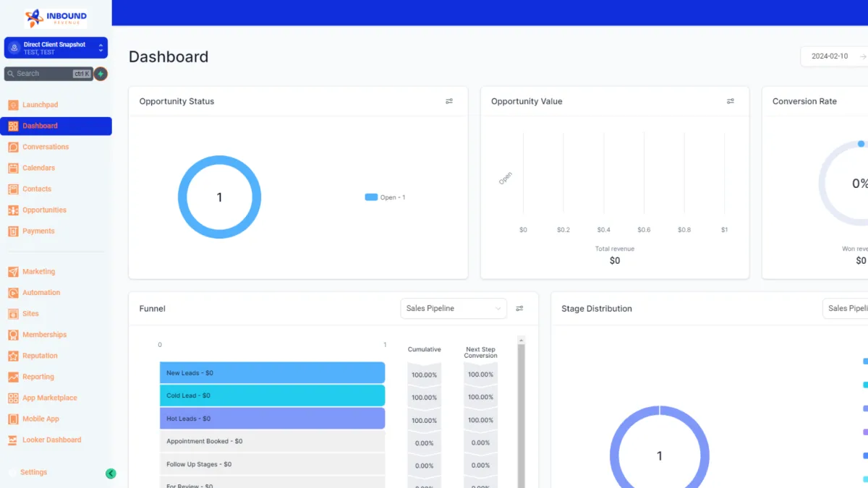Click the Looker Dashboard icon
868x488 pixels.
point(13,440)
